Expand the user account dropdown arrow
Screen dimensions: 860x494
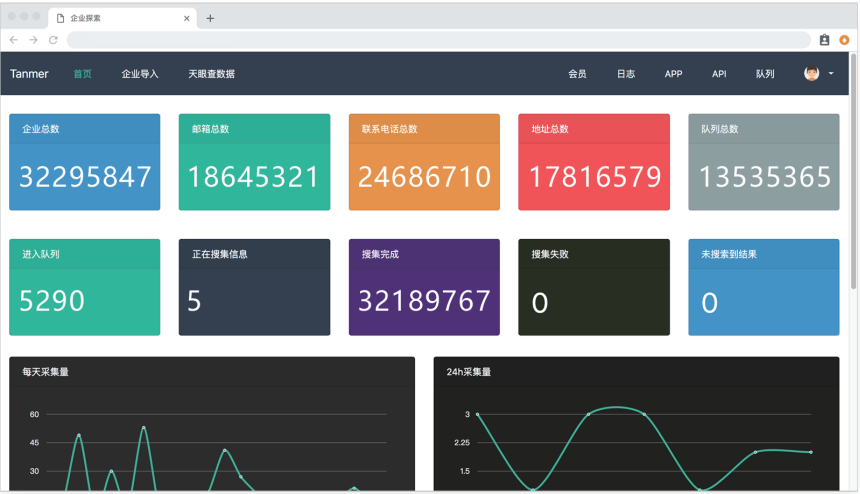(x=831, y=74)
